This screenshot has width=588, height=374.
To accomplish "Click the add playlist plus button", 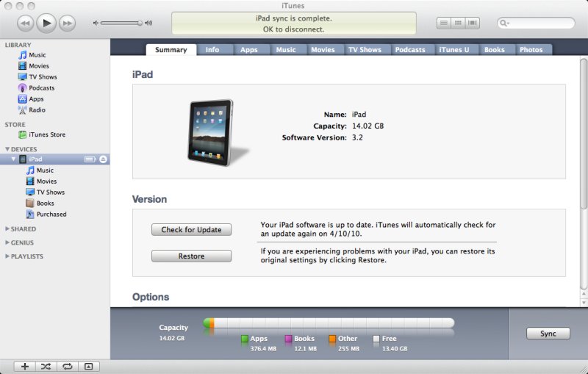I will pos(25,366).
